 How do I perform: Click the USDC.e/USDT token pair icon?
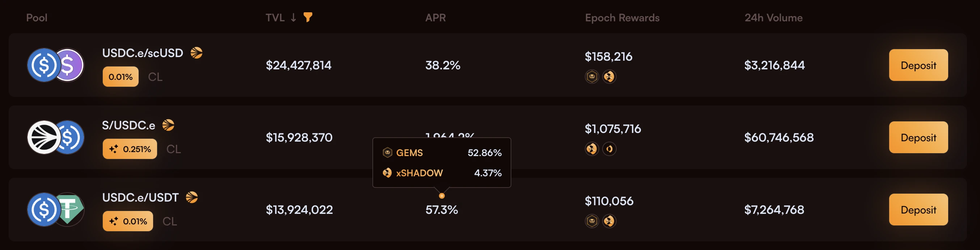click(55, 209)
